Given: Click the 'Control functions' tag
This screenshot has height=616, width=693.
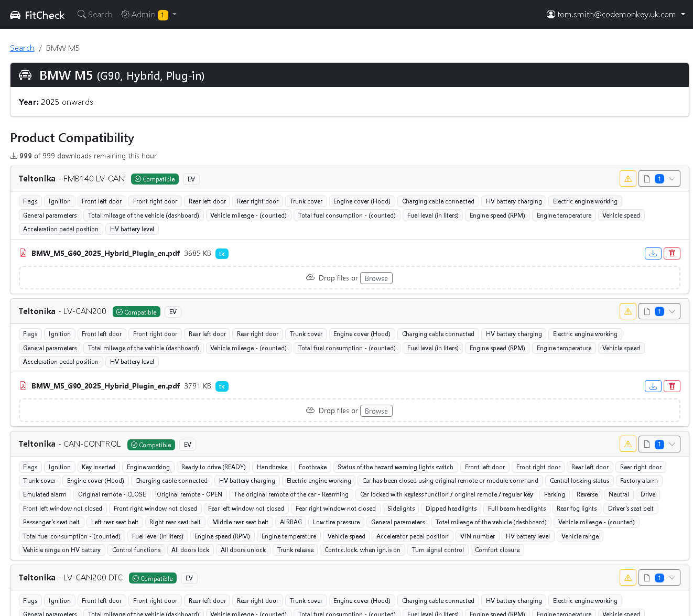Looking at the screenshot, I should click(x=136, y=550).
